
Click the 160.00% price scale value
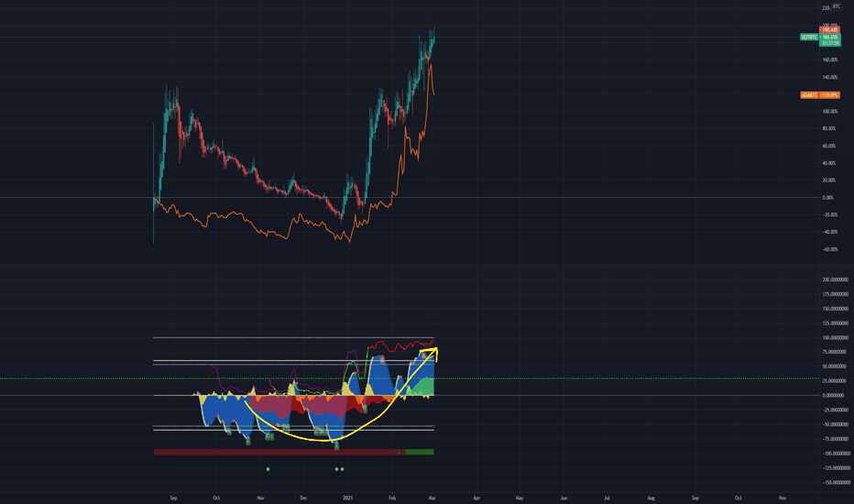coord(830,60)
